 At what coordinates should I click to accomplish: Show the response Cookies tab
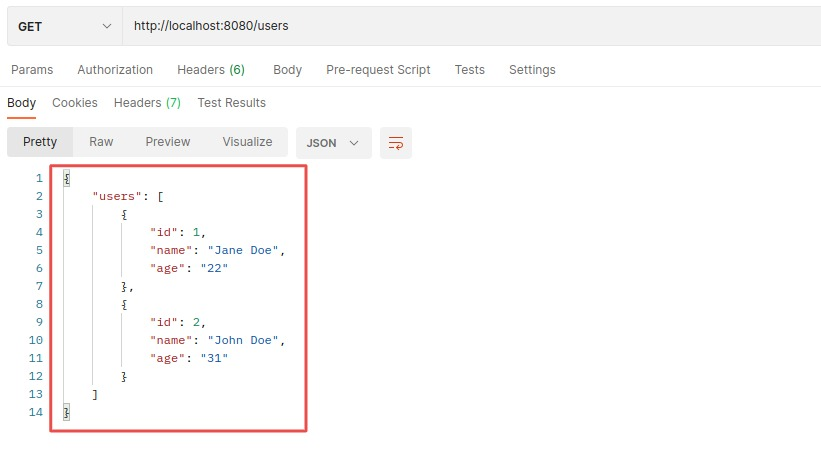tap(75, 103)
